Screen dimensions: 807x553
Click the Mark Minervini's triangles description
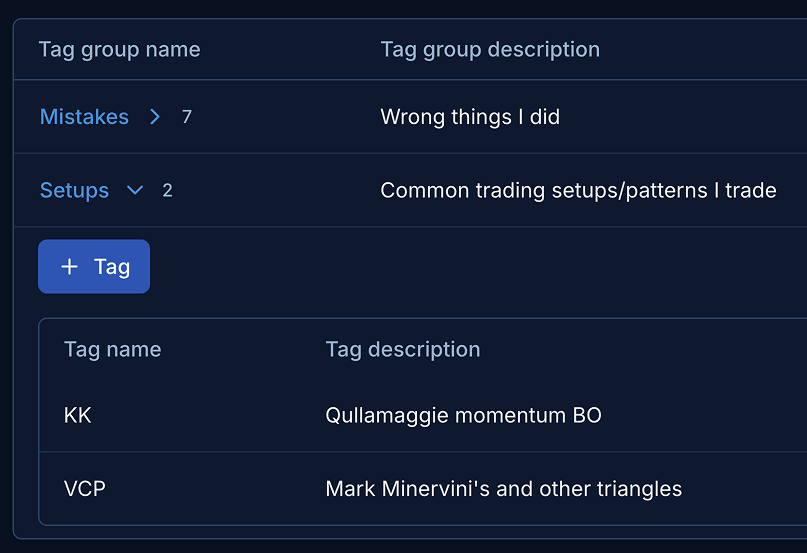pos(503,489)
